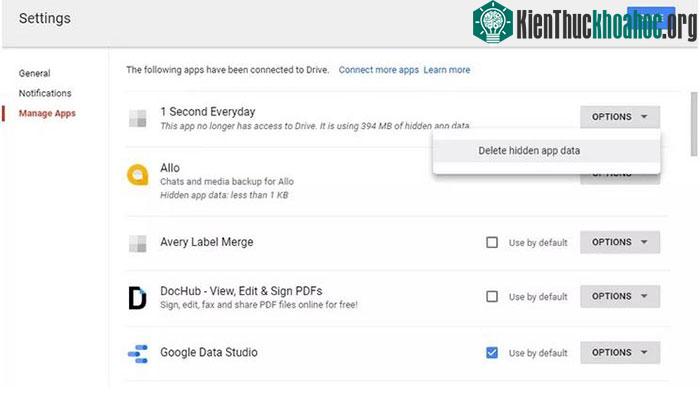The width and height of the screenshot is (700, 393).
Task: Click the 1 Second Everday placeholder app icon
Action: tap(138, 118)
